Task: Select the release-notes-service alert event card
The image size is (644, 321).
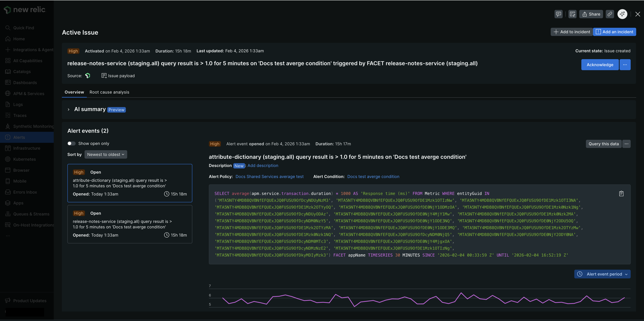Action: pyautogui.click(x=130, y=224)
